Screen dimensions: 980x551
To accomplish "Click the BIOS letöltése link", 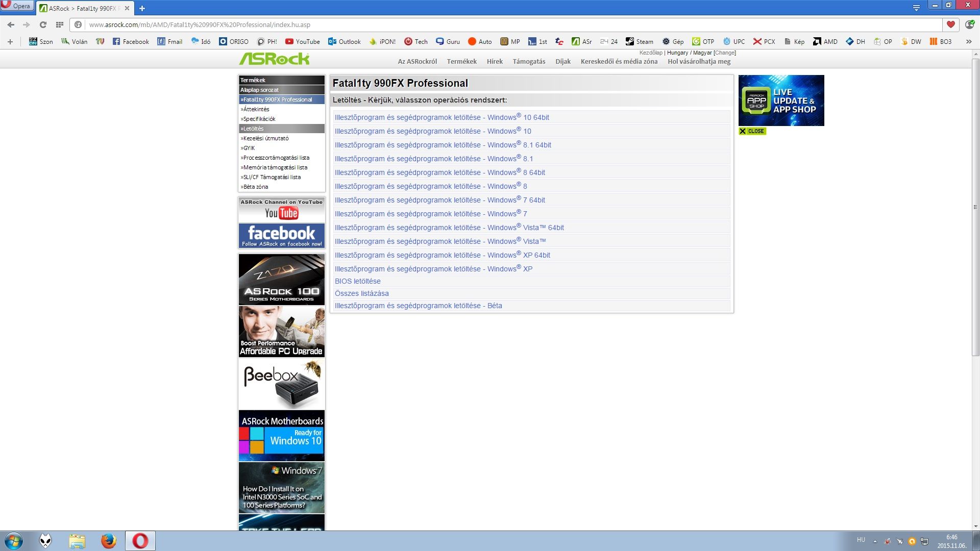I will click(357, 281).
